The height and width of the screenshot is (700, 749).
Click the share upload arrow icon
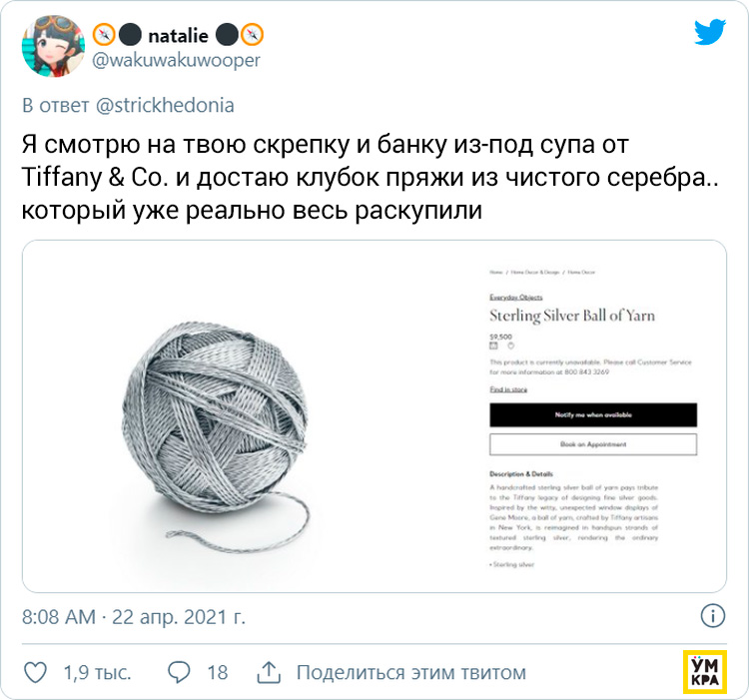click(269, 672)
